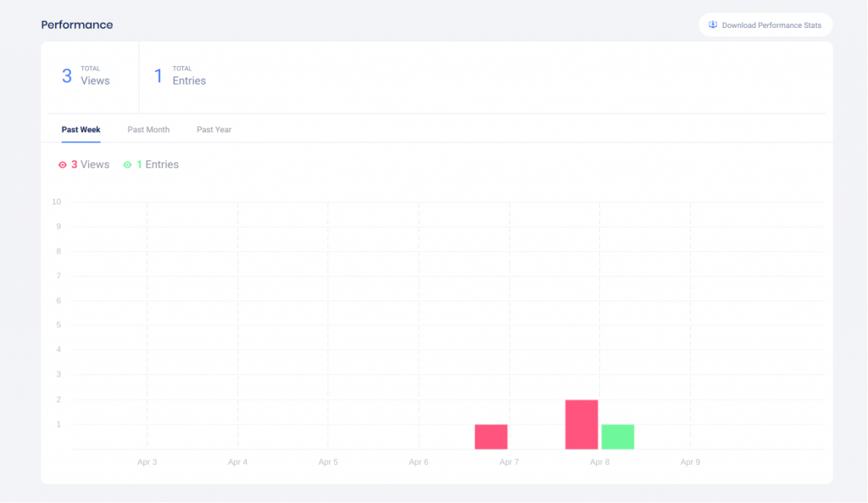Click the y-axis value 10 label
868x503 pixels.
click(x=56, y=202)
